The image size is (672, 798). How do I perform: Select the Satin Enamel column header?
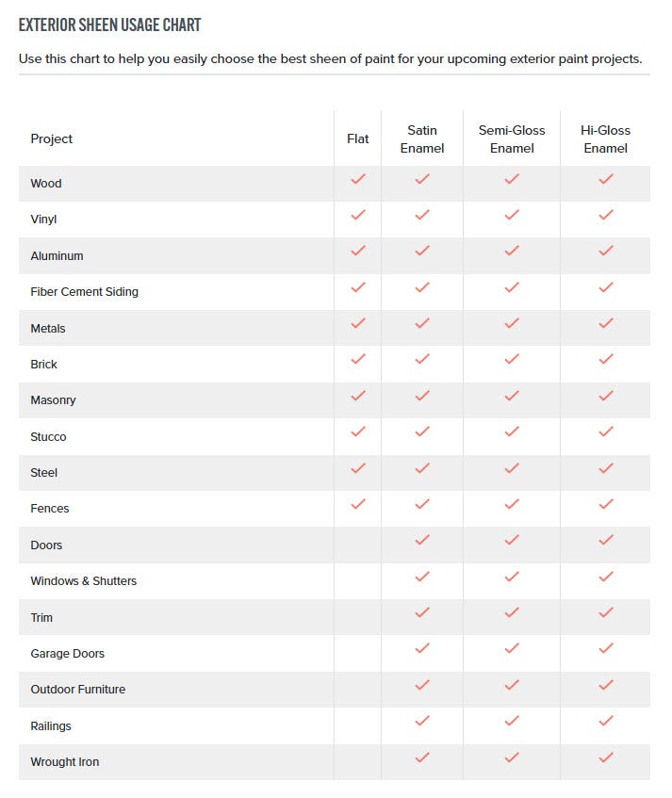422,138
